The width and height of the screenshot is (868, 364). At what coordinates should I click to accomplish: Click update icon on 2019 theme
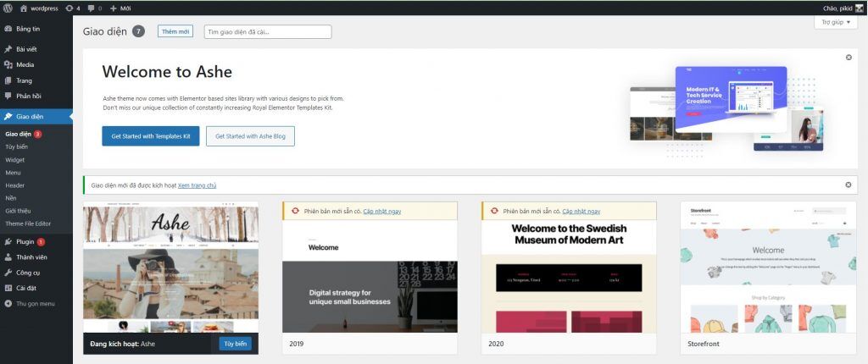pyautogui.click(x=295, y=211)
